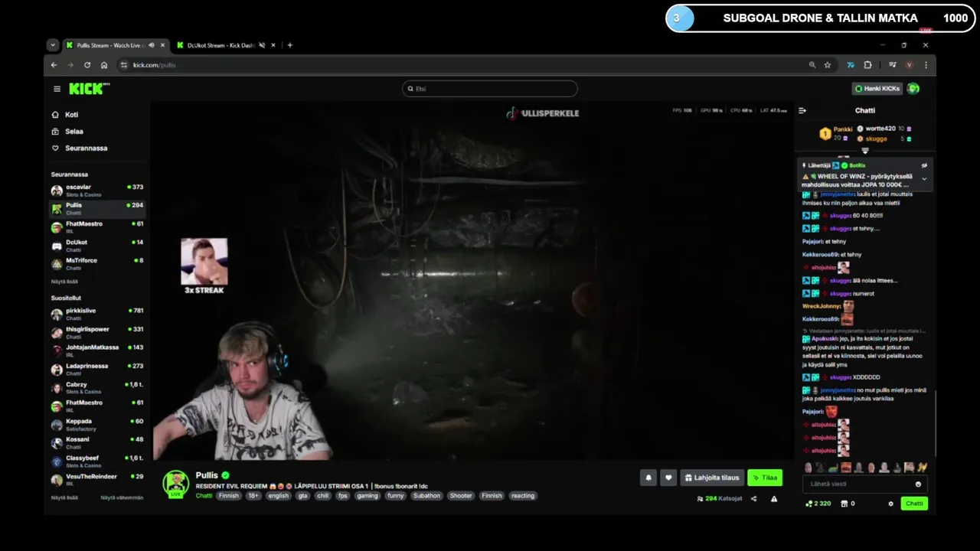Open the 7TV extension icon
The height and width of the screenshot is (551, 980).
(x=851, y=65)
